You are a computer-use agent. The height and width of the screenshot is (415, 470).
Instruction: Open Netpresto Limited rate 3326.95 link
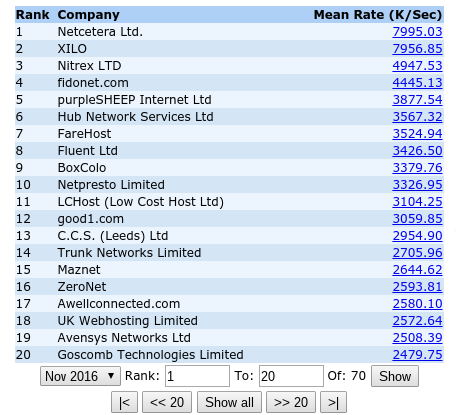417,185
